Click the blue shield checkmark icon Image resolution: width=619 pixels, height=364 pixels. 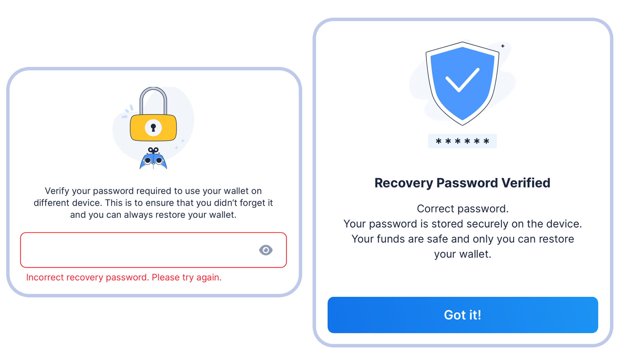coord(462,84)
